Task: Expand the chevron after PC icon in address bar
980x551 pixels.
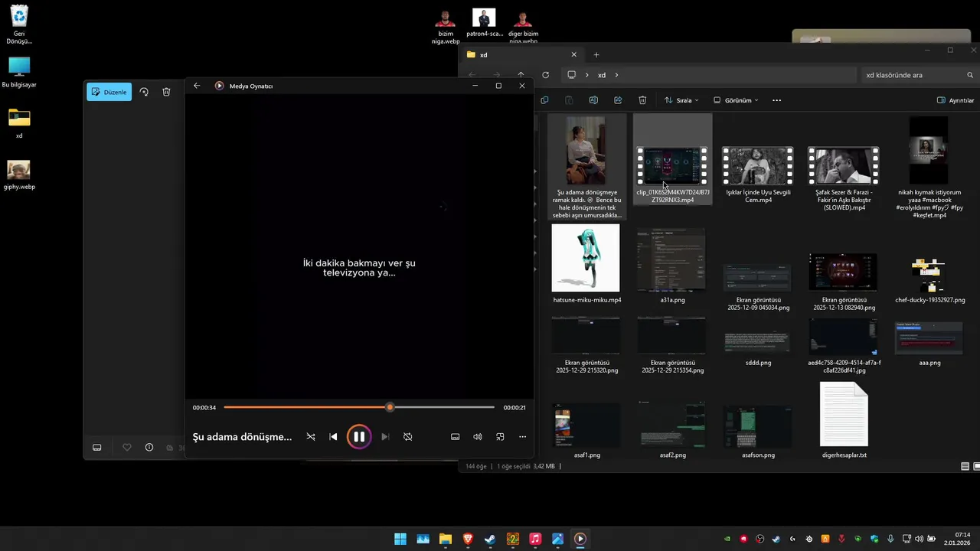Action: pyautogui.click(x=587, y=75)
